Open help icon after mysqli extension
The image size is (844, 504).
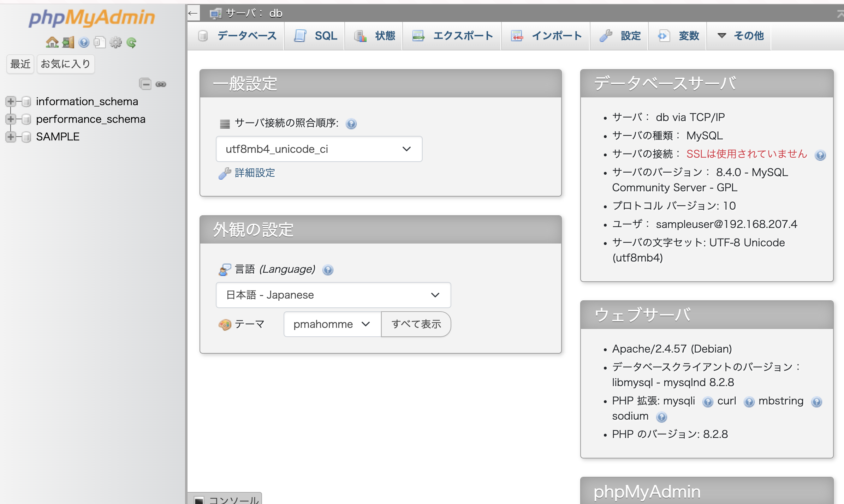point(707,402)
